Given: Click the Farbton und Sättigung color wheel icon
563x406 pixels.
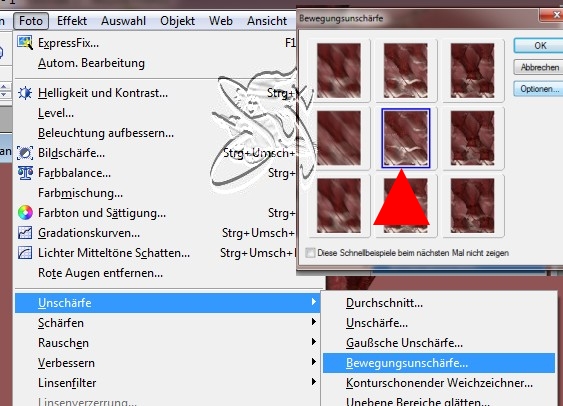Looking at the screenshot, I should [x=25, y=213].
